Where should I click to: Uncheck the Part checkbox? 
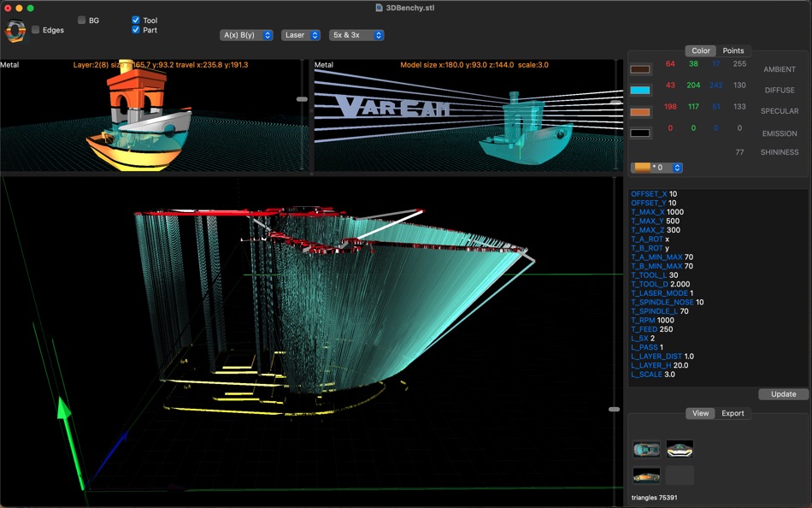click(x=136, y=30)
